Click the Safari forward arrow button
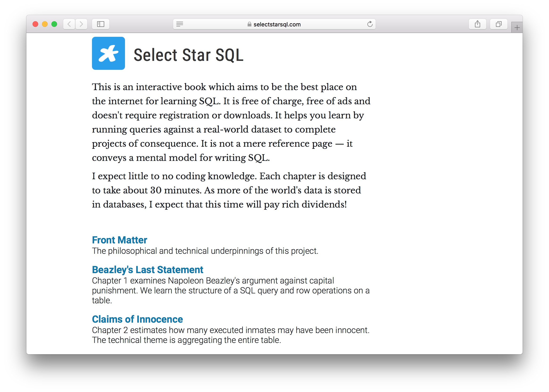The width and height of the screenshot is (549, 392). click(81, 24)
